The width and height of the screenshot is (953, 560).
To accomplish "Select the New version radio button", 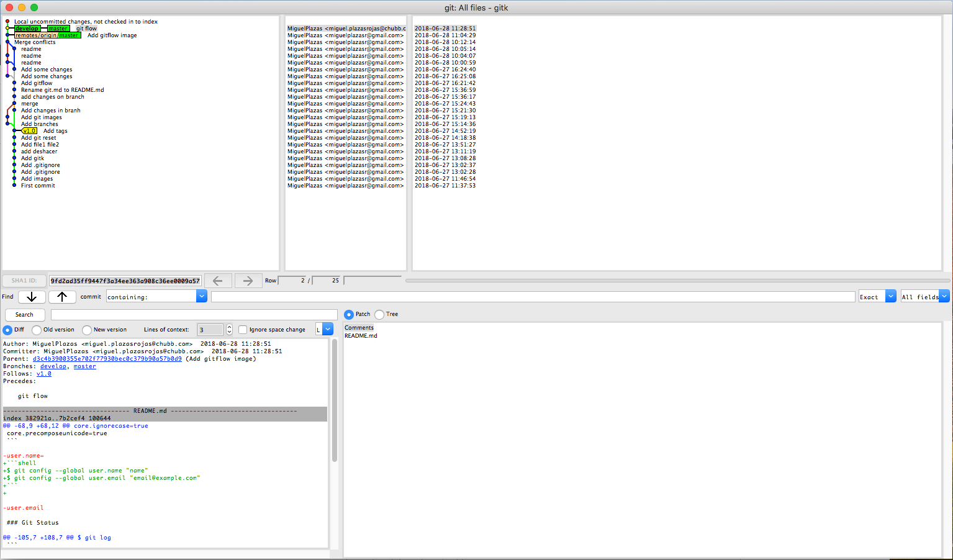I will [x=87, y=330].
